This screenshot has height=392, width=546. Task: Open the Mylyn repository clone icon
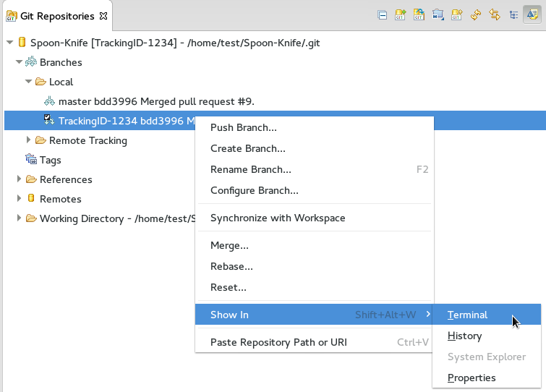point(438,15)
